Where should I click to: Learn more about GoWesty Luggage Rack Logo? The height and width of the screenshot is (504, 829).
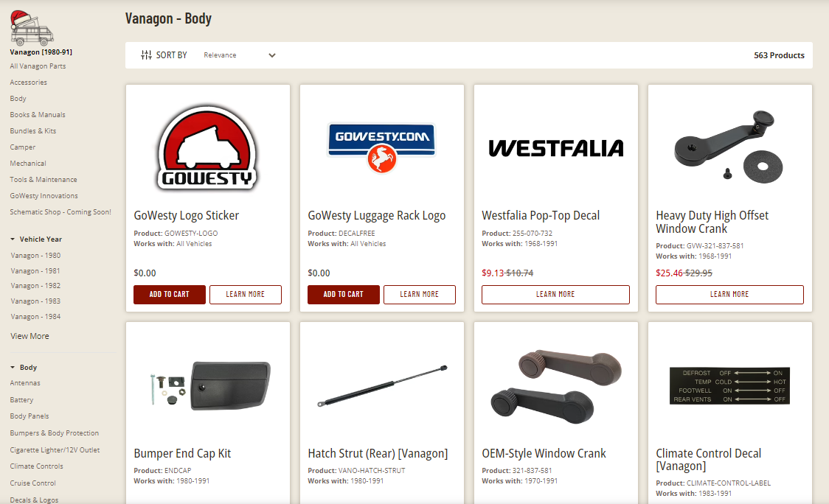419,294
